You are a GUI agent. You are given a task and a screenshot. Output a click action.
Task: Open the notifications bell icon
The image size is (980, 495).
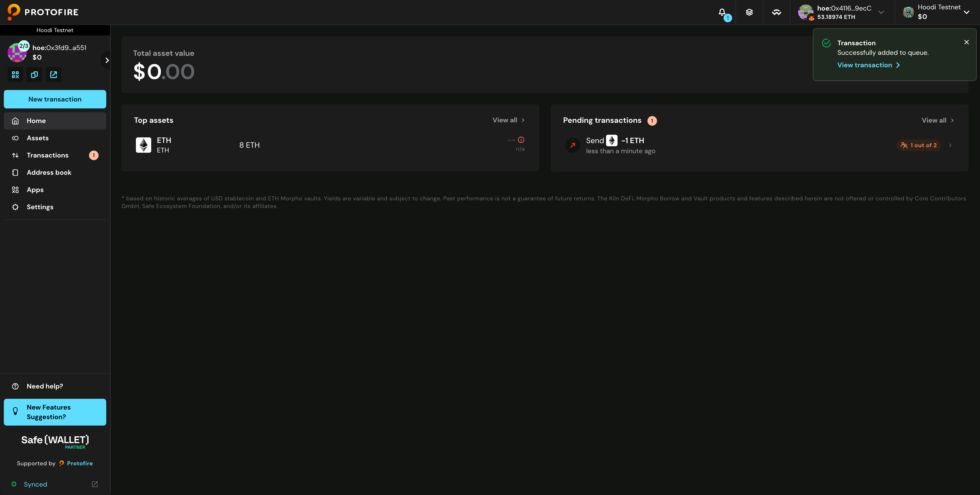(x=722, y=12)
